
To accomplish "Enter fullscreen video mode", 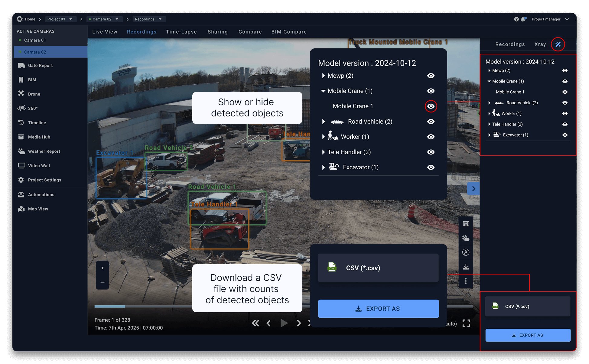I will click(466, 323).
